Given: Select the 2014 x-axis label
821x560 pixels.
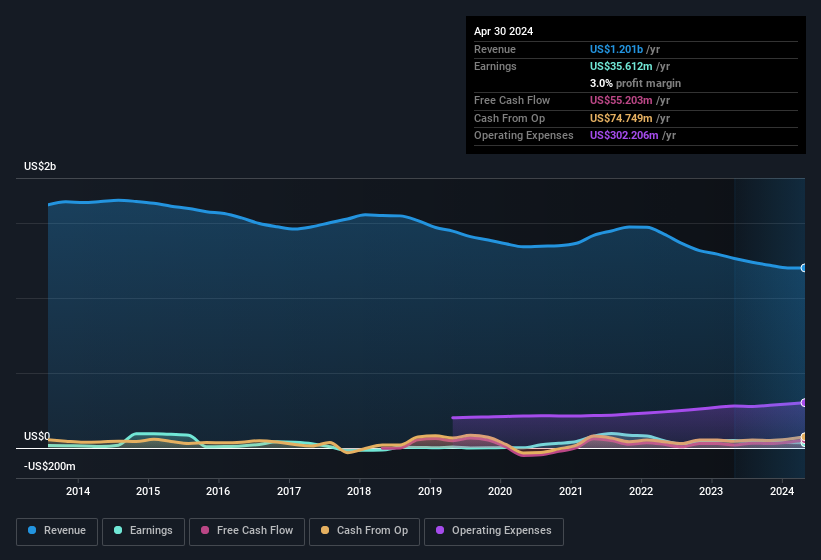Looking at the screenshot, I should coord(78,491).
